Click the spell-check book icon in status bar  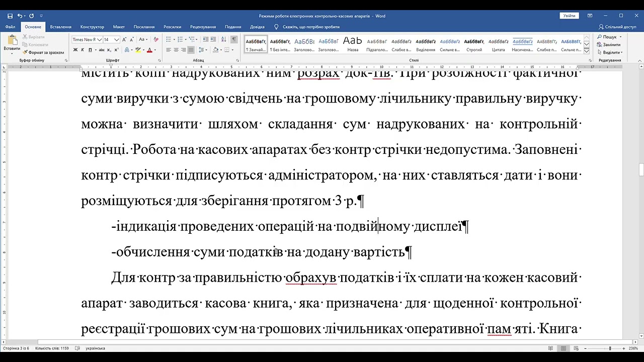[77, 348]
